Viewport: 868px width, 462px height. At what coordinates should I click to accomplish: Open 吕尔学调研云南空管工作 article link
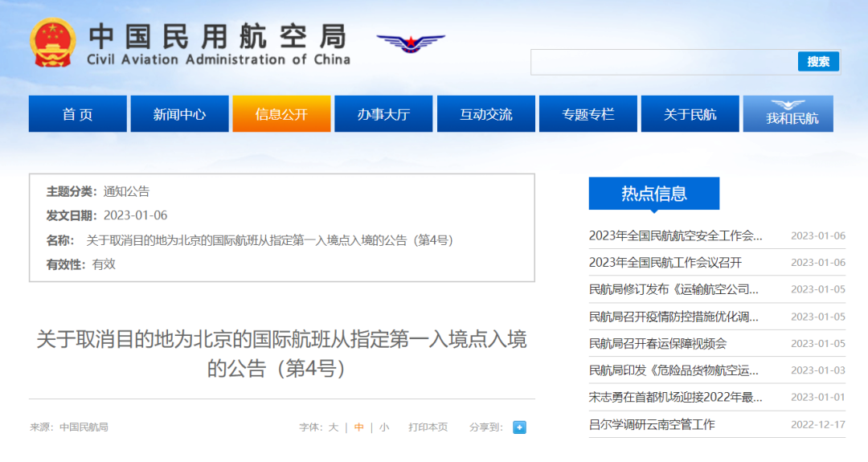click(x=652, y=424)
